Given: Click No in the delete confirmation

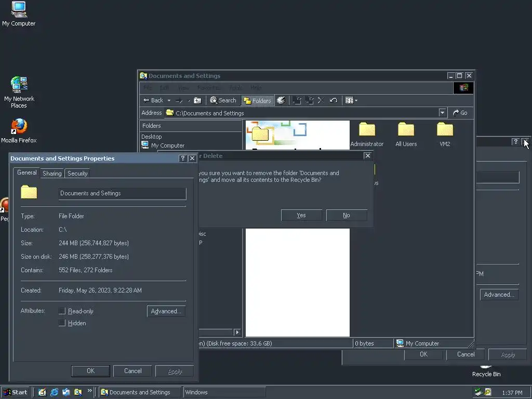Looking at the screenshot, I should 347,215.
